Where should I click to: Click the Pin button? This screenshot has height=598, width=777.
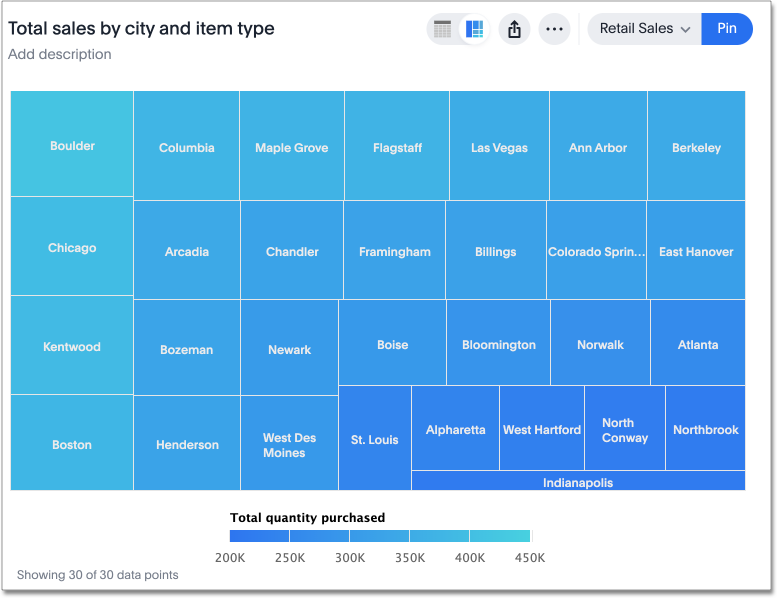coord(727,29)
